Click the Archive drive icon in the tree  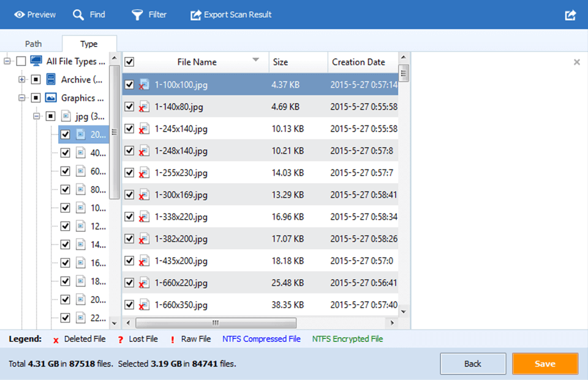point(50,80)
